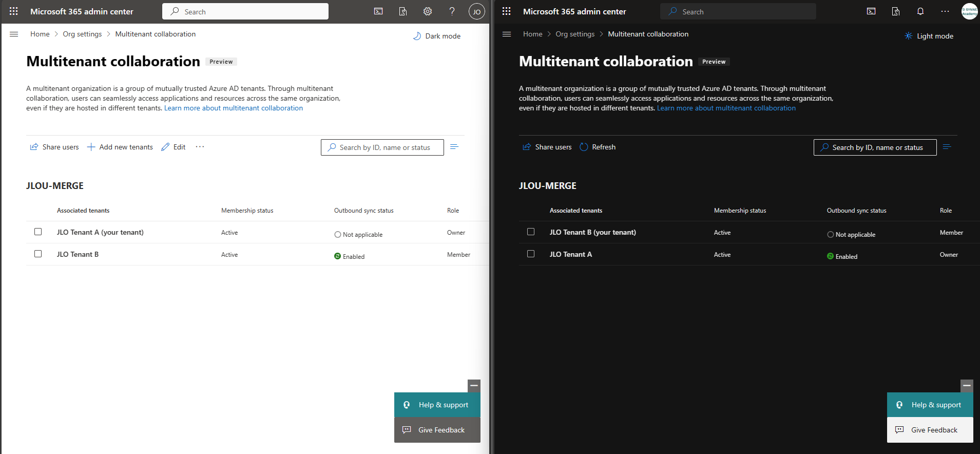Screen dimensions: 980x454
Task: Sort by Role column in right window
Action: [946, 211]
